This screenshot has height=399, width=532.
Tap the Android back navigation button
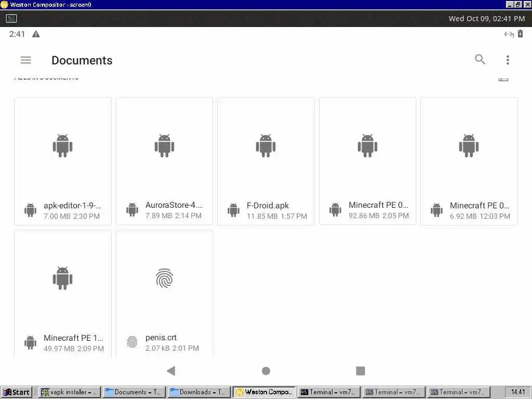pyautogui.click(x=171, y=371)
